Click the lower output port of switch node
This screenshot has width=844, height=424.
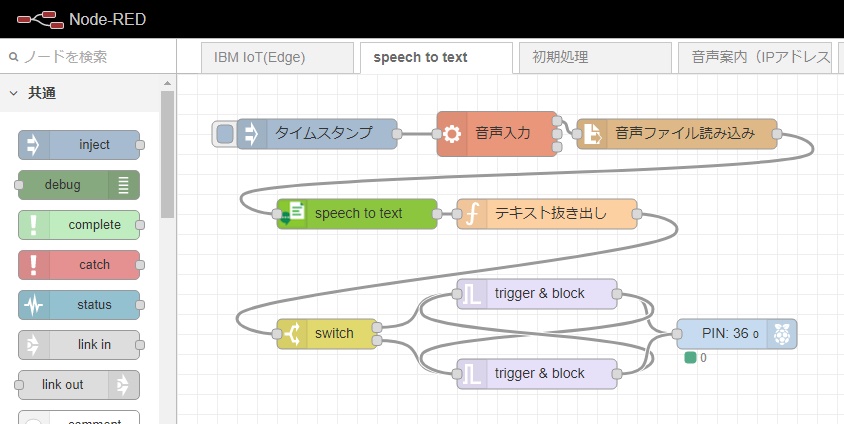(377, 341)
